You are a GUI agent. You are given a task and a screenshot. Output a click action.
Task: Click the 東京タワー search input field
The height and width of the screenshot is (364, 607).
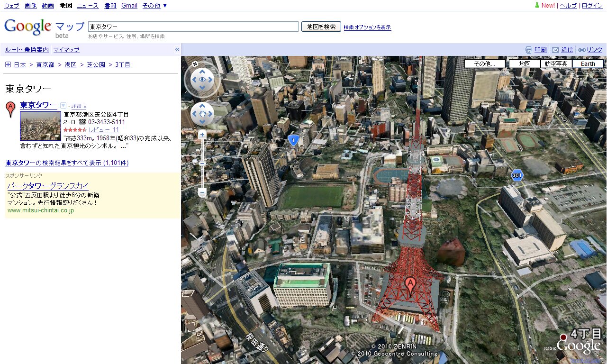click(193, 27)
